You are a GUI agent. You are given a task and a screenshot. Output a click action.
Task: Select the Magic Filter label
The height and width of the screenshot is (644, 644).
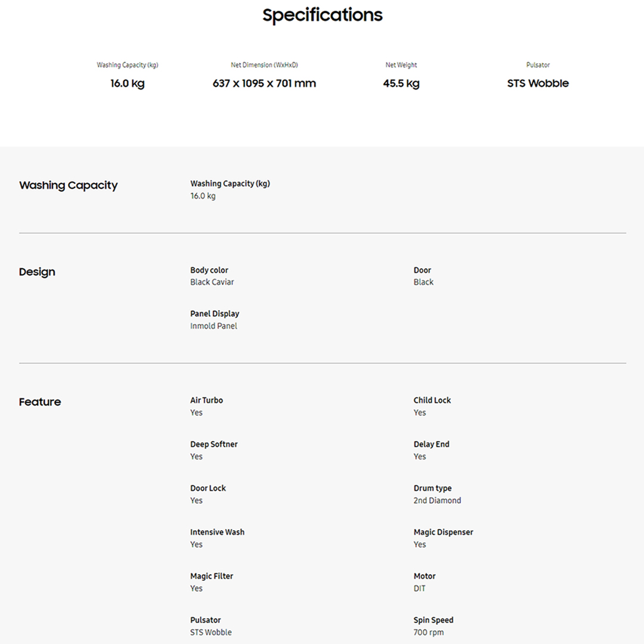pos(212,576)
